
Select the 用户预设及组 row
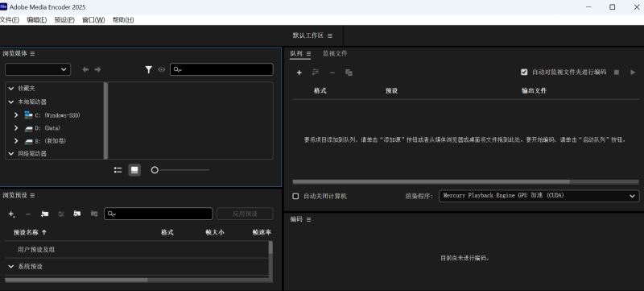coord(136,250)
